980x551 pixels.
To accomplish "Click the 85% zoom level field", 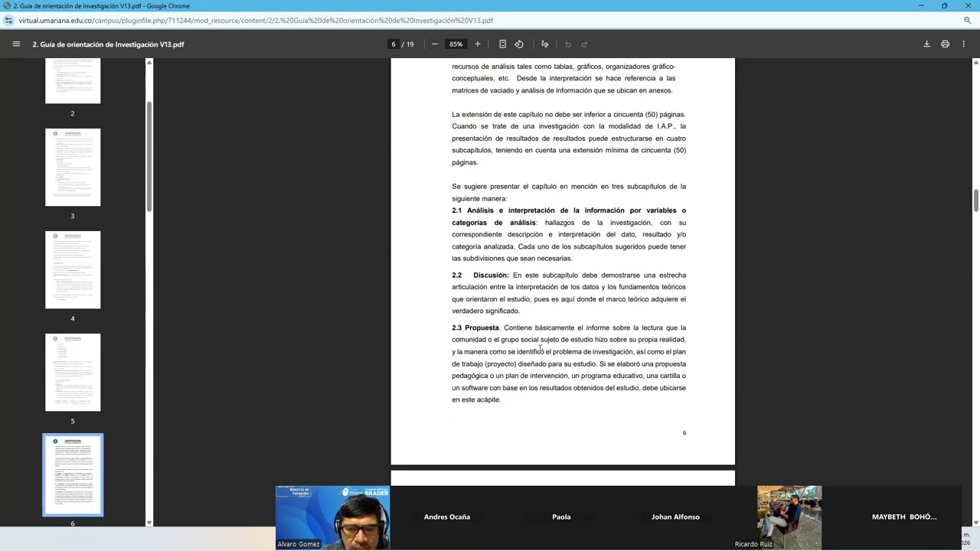I will coord(456,44).
